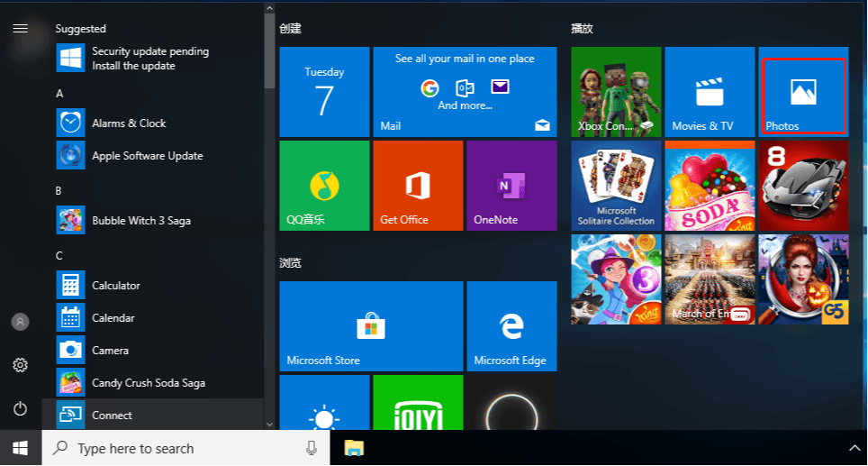Open the Settings gear icon
The image size is (868, 466).
21,365
